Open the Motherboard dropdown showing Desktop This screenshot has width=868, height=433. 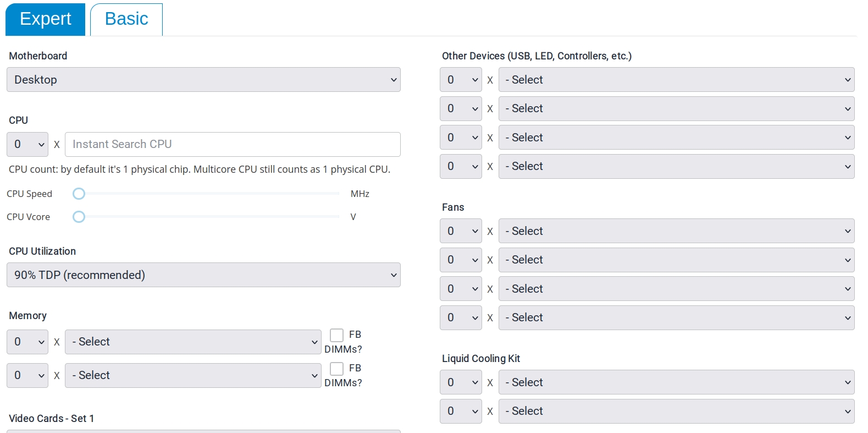(x=203, y=80)
